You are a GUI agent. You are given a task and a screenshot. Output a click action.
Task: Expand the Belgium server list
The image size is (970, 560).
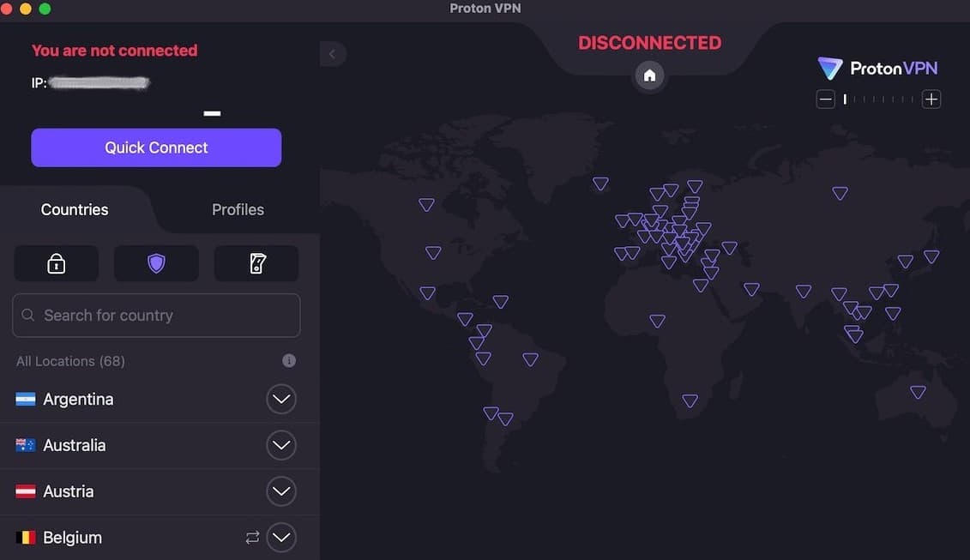click(x=281, y=537)
